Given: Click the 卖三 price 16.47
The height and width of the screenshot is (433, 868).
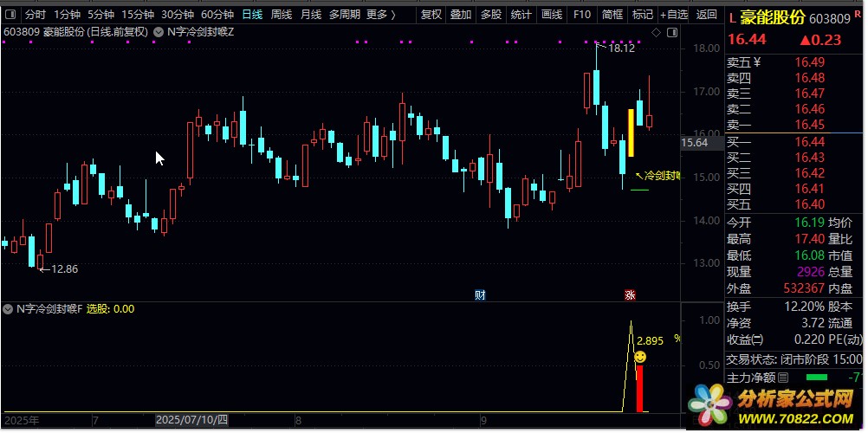Looking at the screenshot, I should coord(810,94).
